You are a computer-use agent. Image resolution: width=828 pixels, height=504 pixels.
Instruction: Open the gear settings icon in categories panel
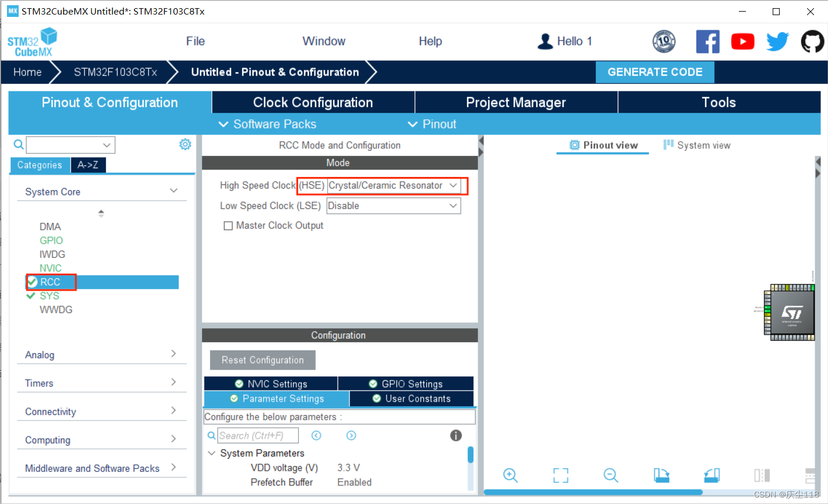[185, 144]
